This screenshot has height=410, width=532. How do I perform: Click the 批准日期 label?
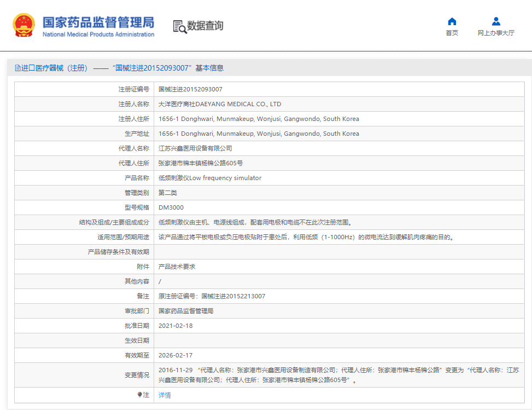tap(137, 326)
